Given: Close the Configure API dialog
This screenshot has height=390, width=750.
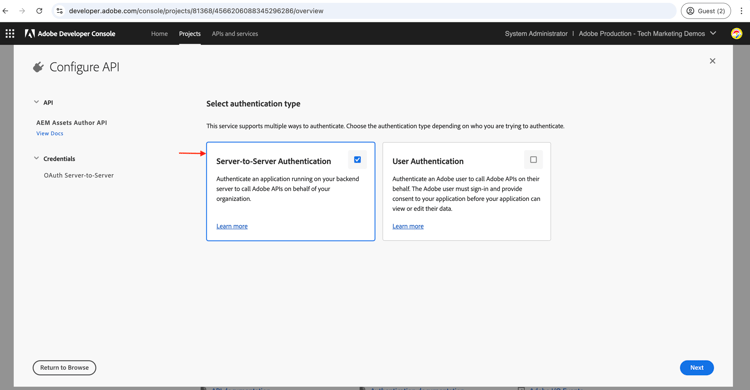Looking at the screenshot, I should (712, 61).
